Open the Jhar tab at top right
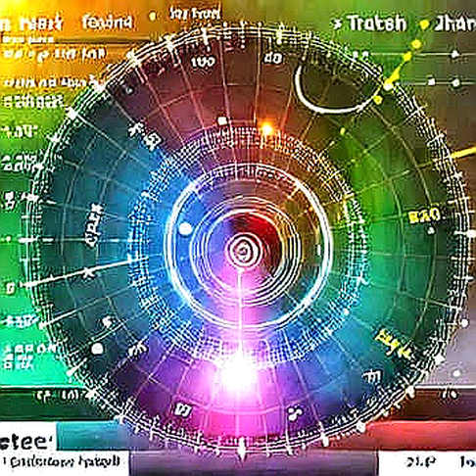The width and height of the screenshot is (476, 476). (x=455, y=24)
